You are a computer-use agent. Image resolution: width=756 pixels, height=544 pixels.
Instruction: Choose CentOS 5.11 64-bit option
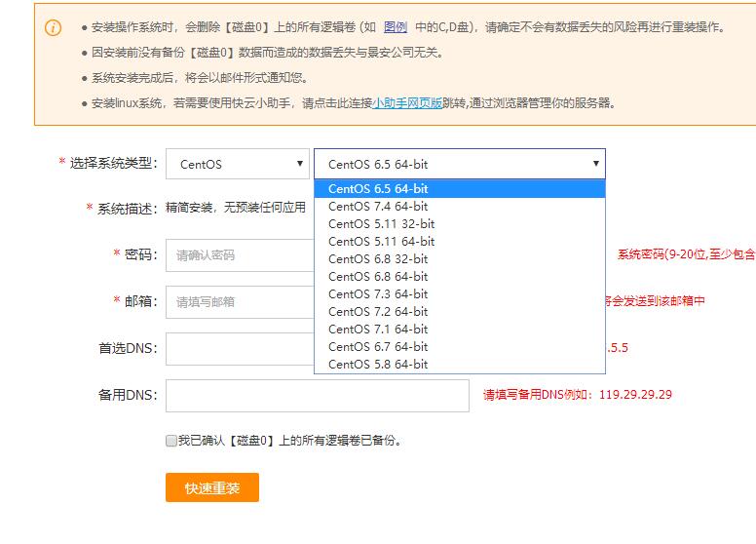pos(460,241)
